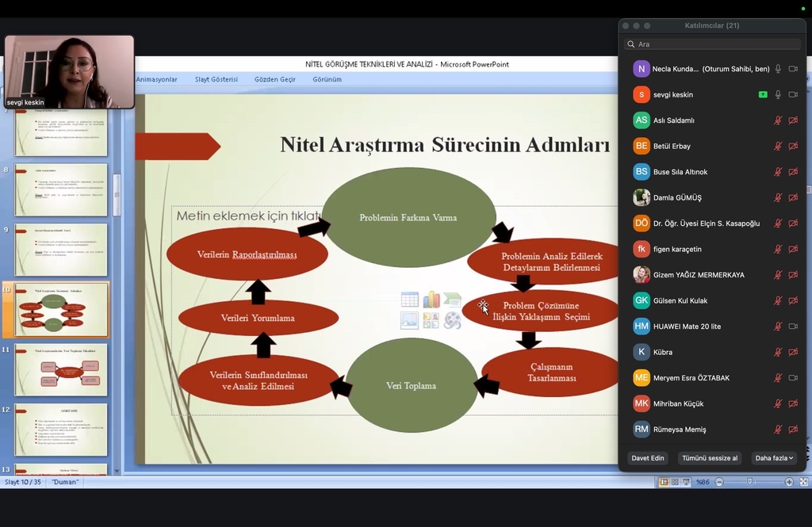Click the Davet Edin button

coord(648,458)
